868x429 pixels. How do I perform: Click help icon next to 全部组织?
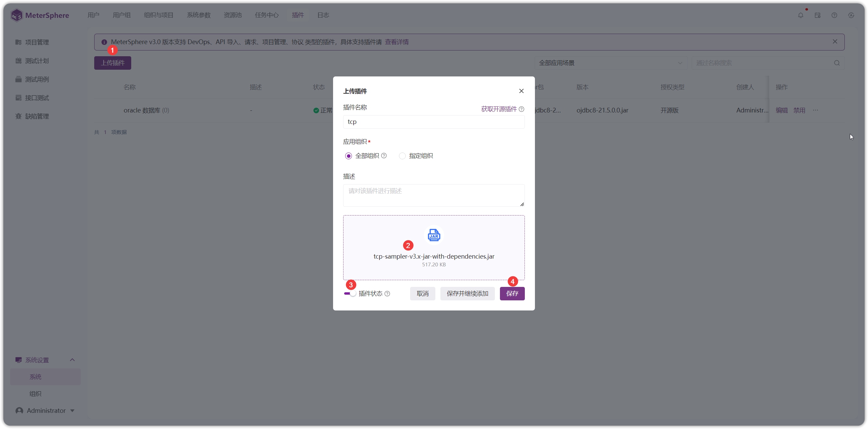pos(384,156)
